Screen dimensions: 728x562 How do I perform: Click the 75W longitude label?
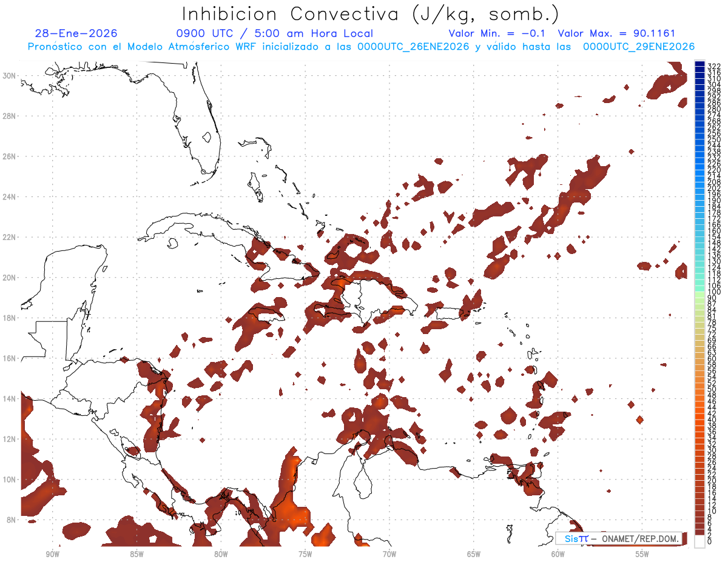(x=305, y=554)
